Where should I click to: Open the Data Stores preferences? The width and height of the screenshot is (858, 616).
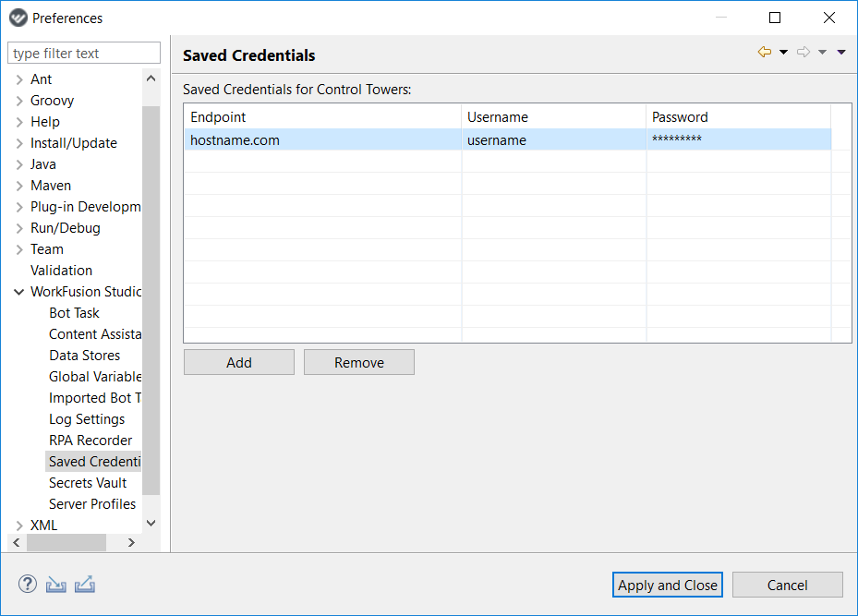point(84,356)
